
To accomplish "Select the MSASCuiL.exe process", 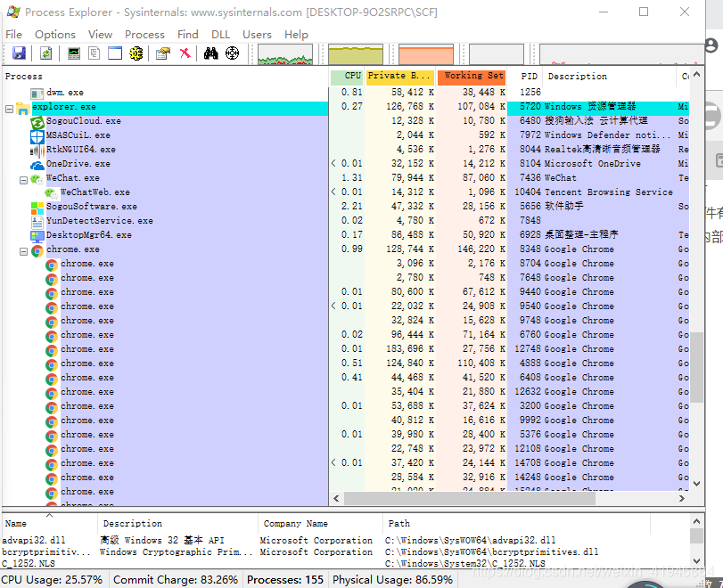I will [78, 135].
